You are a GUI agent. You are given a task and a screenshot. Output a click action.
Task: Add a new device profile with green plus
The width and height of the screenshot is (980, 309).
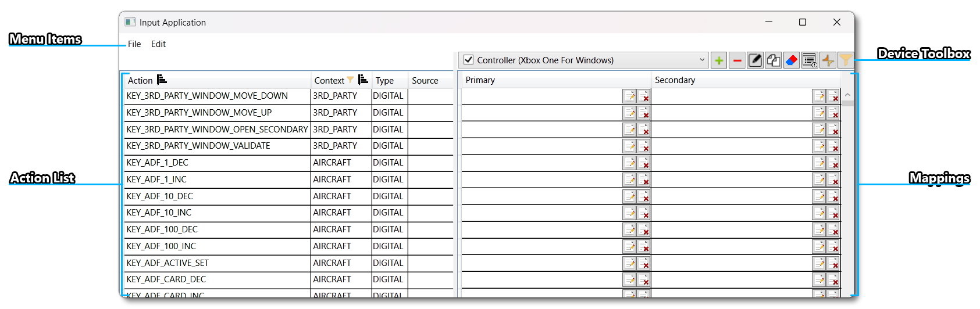719,60
